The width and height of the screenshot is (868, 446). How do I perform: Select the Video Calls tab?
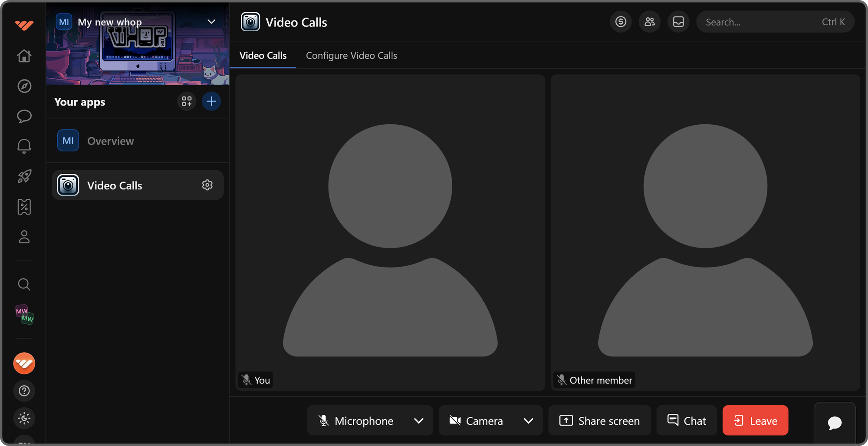pos(263,55)
